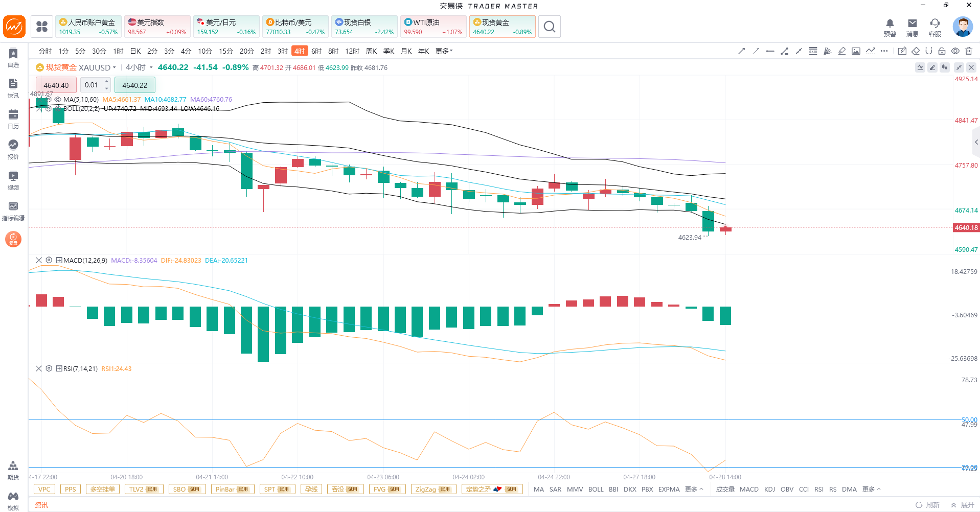Switch to the 日K timeframe tab
Viewport: 980px width, 512px height.
135,51
